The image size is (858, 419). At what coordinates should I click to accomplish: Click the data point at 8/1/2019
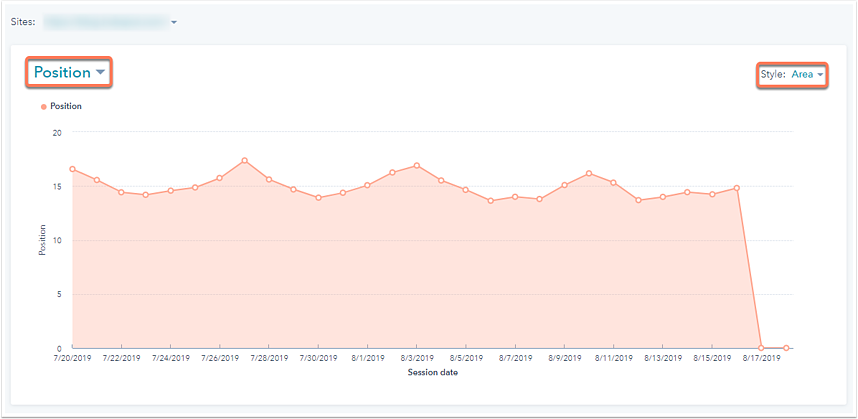(367, 185)
